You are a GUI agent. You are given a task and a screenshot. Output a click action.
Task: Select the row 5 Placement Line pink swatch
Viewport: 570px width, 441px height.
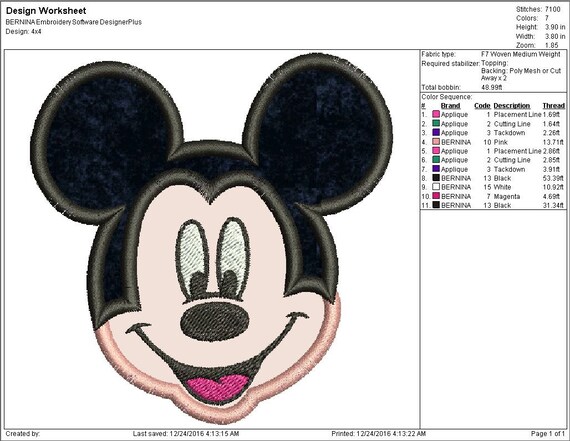tap(436, 151)
